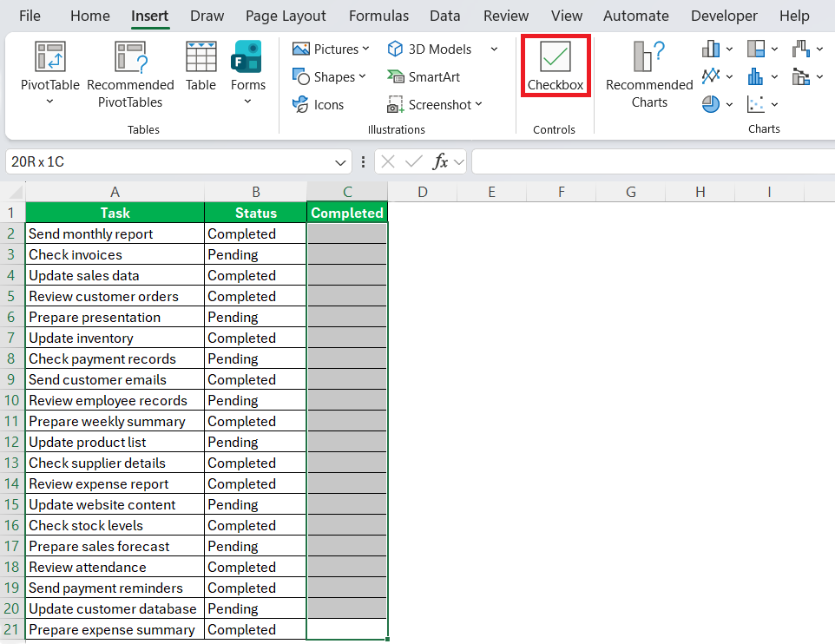The width and height of the screenshot is (835, 644).
Task: Click the PivotTable icon
Action: 50,56
